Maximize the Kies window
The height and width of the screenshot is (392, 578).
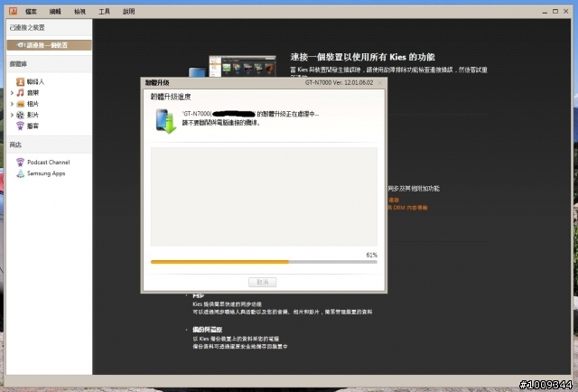(555, 12)
